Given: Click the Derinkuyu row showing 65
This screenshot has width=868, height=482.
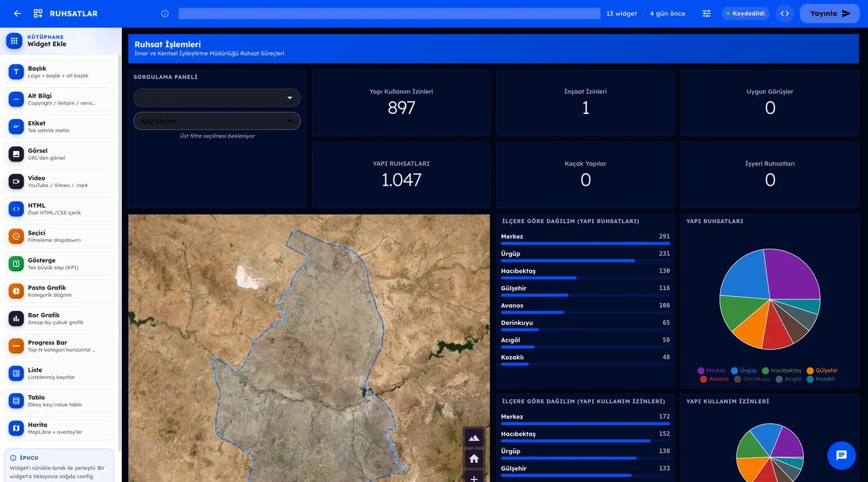Looking at the screenshot, I should [585, 325].
